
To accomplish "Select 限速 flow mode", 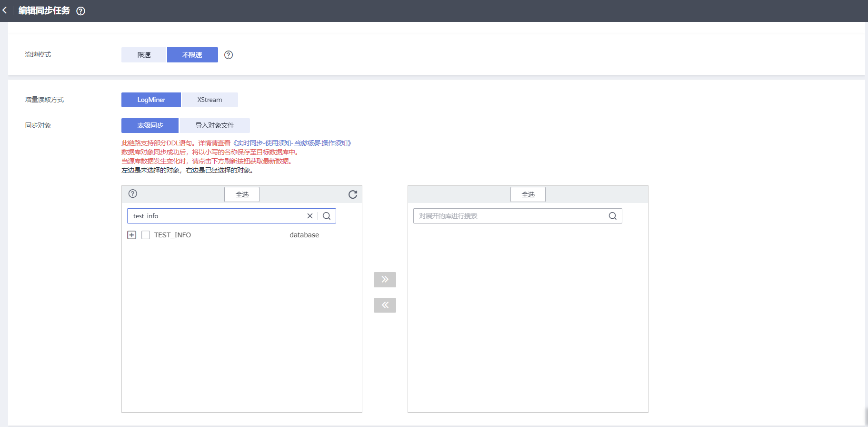I will pyautogui.click(x=143, y=55).
